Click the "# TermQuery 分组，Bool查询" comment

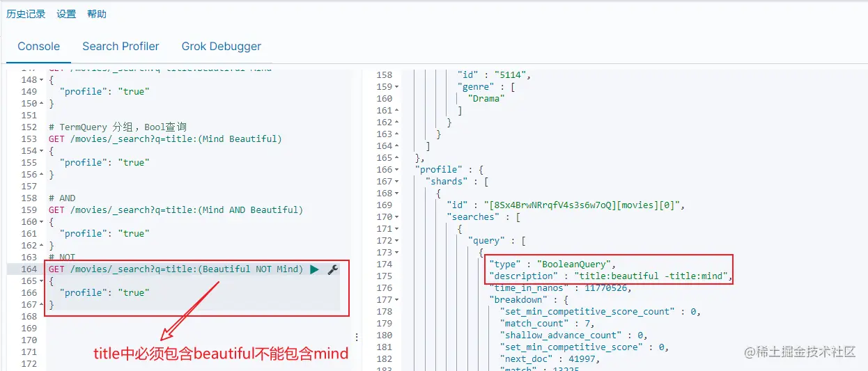point(118,127)
